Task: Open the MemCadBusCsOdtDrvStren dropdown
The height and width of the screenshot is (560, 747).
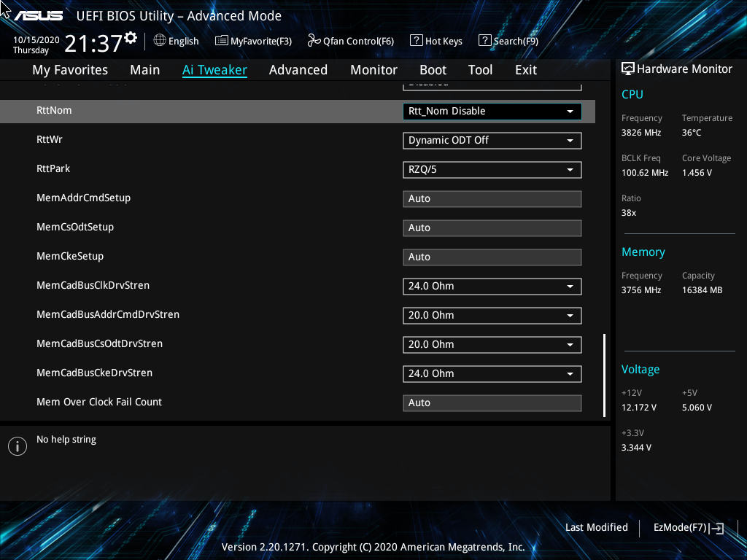Action: [492, 345]
